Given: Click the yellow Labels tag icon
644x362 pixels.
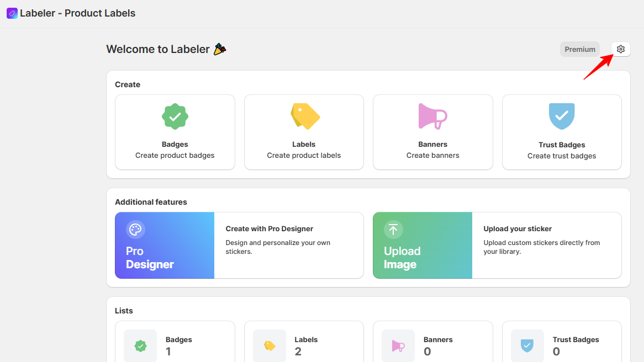Looking at the screenshot, I should (x=305, y=116).
